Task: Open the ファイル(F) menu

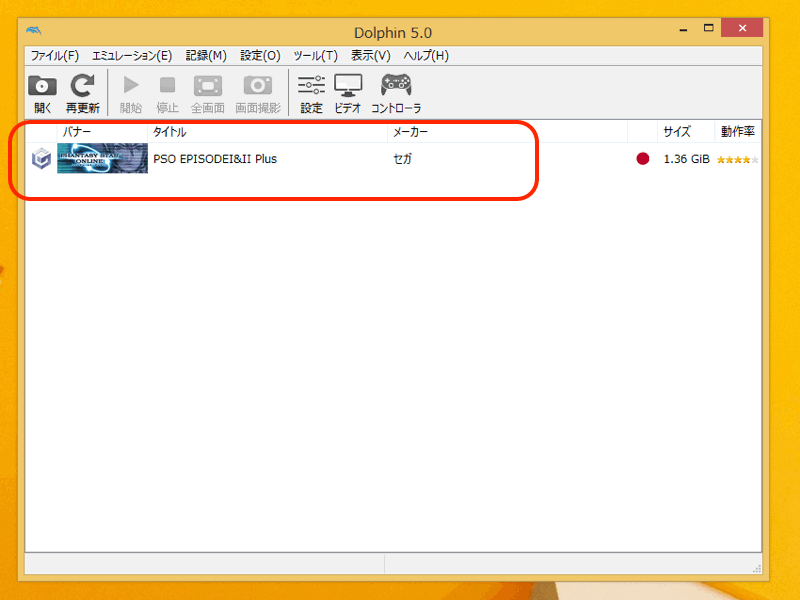Action: pyautogui.click(x=55, y=56)
